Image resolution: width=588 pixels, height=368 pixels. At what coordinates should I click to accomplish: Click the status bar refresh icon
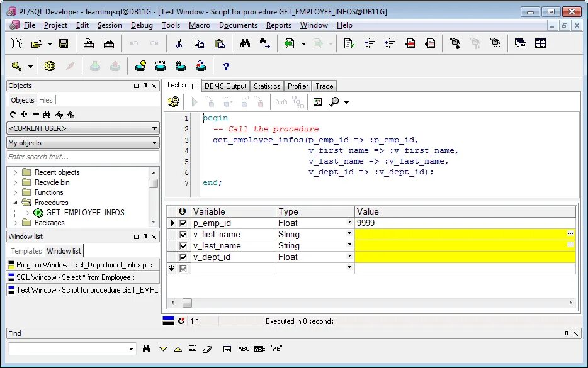coord(181,321)
